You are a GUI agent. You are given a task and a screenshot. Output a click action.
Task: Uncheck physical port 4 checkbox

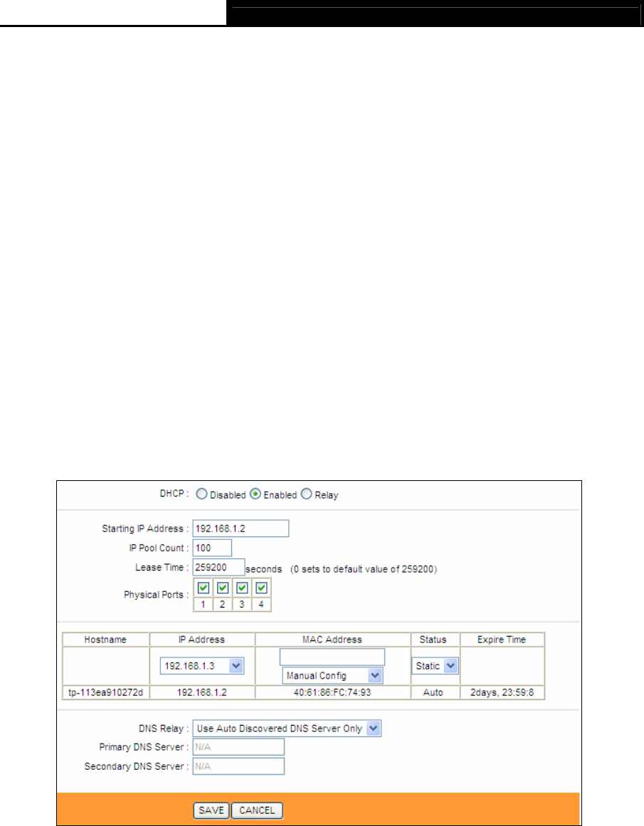(261, 588)
